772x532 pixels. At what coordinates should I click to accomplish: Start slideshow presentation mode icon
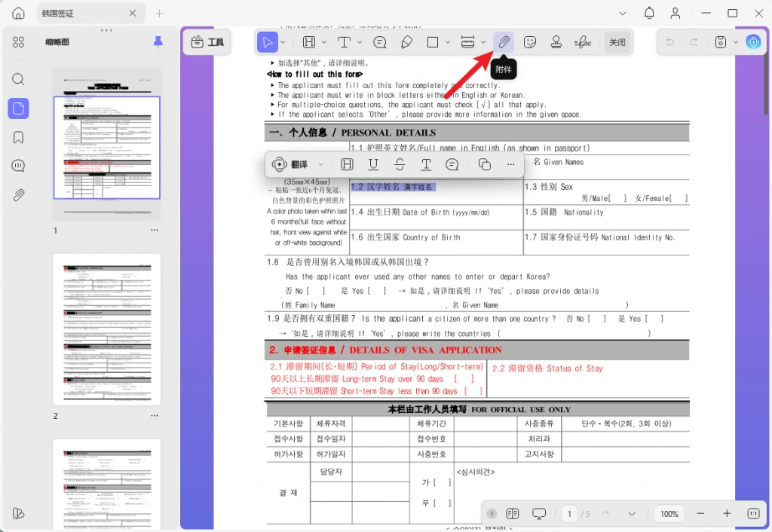click(539, 513)
